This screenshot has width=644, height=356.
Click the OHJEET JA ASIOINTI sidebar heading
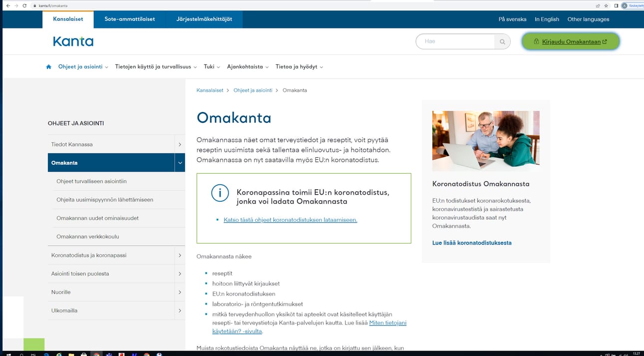pyautogui.click(x=76, y=123)
